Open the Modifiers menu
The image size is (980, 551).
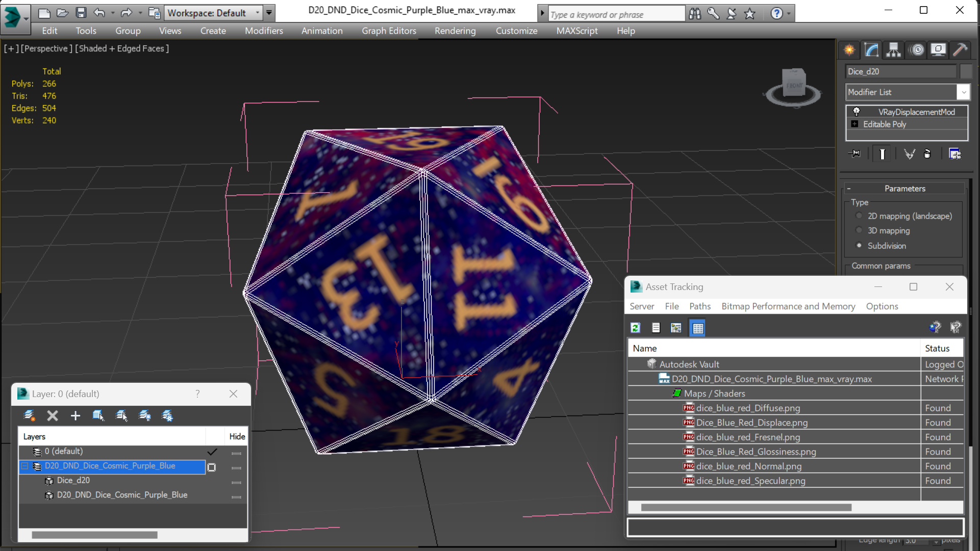(264, 31)
